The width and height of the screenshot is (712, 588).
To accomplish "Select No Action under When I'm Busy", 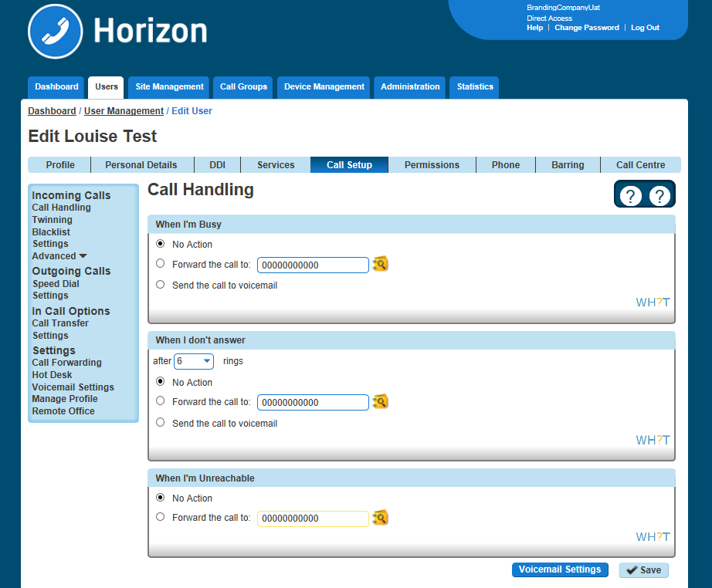I will pyautogui.click(x=161, y=244).
